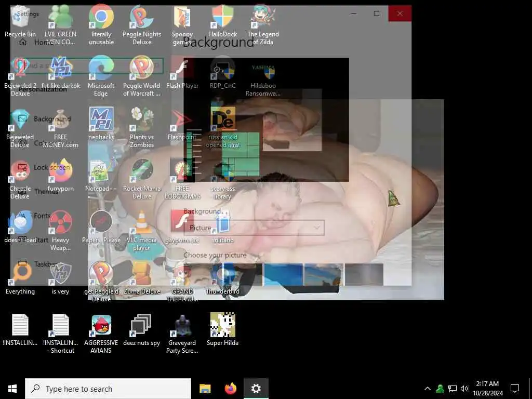532x399 pixels.
Task: Select Rocket Mania Deluxe icon
Action: coord(142,179)
